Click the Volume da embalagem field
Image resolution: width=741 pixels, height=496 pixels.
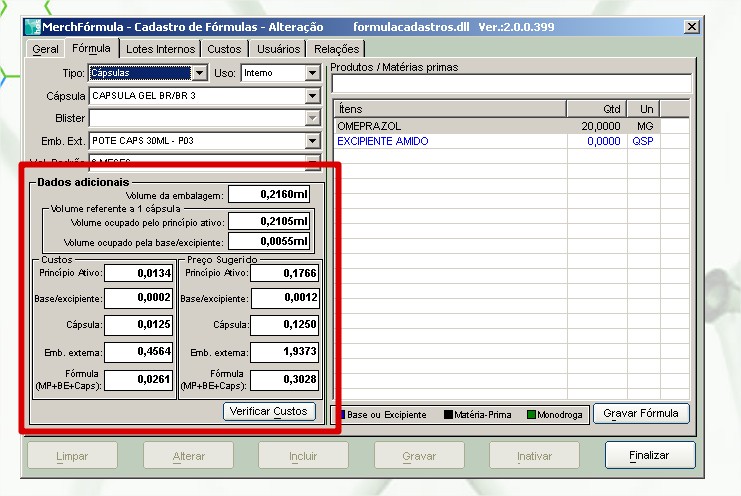270,194
